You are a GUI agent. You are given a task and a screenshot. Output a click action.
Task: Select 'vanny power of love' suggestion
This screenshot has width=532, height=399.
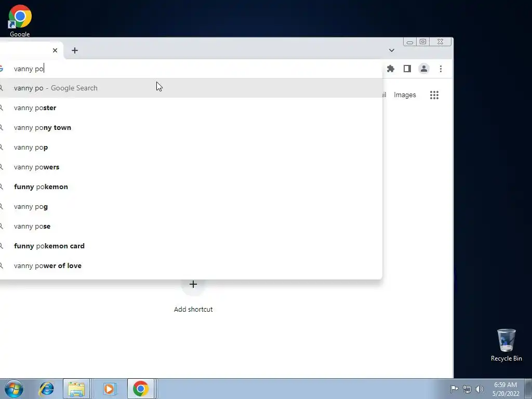tap(191, 265)
